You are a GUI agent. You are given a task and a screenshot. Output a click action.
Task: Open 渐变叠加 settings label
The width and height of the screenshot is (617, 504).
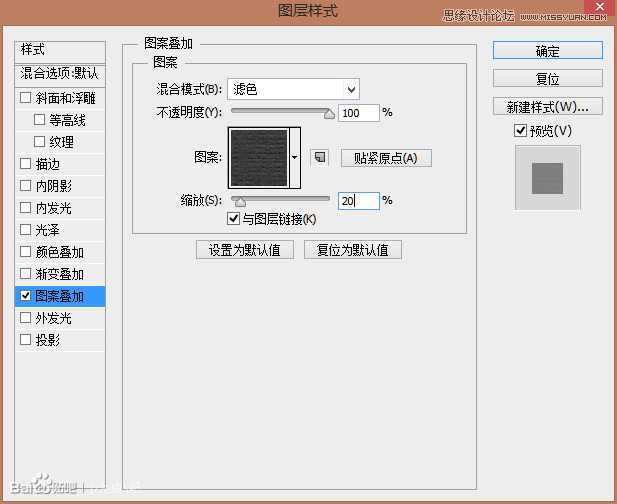click(x=59, y=274)
